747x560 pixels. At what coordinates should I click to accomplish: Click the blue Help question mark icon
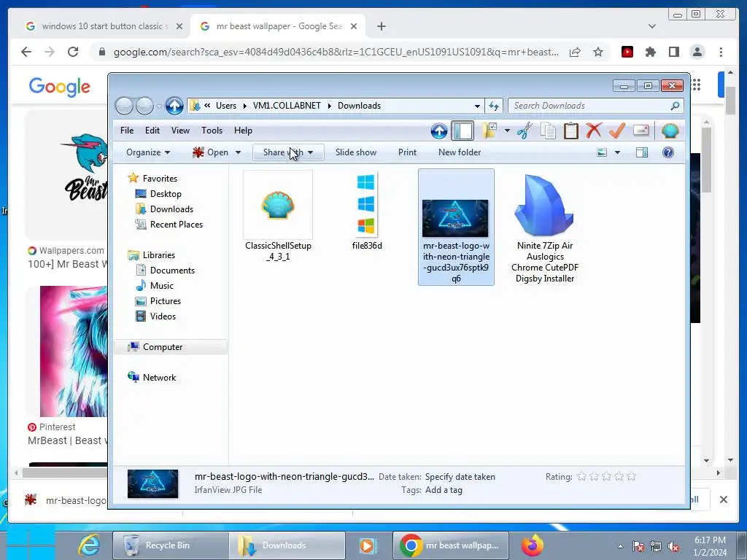(x=668, y=152)
